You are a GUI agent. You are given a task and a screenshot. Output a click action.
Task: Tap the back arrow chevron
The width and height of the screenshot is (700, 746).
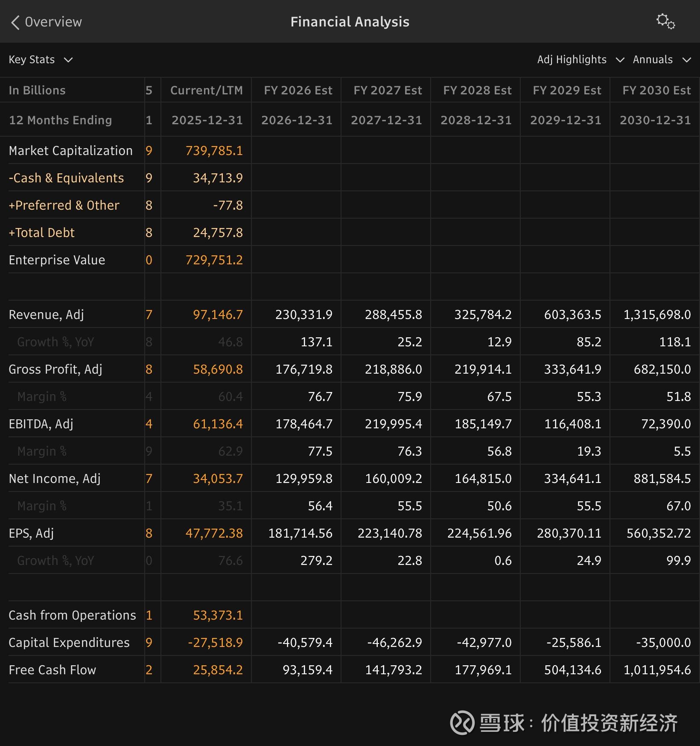[x=15, y=22]
